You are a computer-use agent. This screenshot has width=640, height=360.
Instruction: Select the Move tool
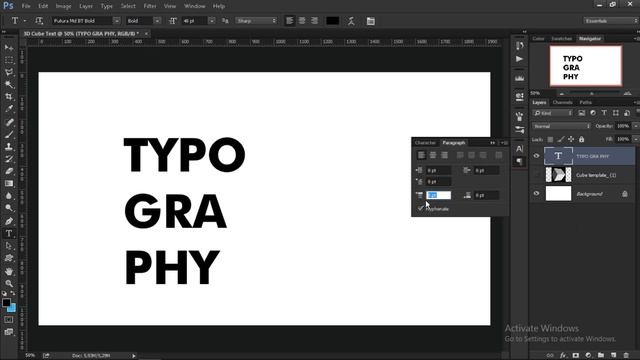[9, 48]
